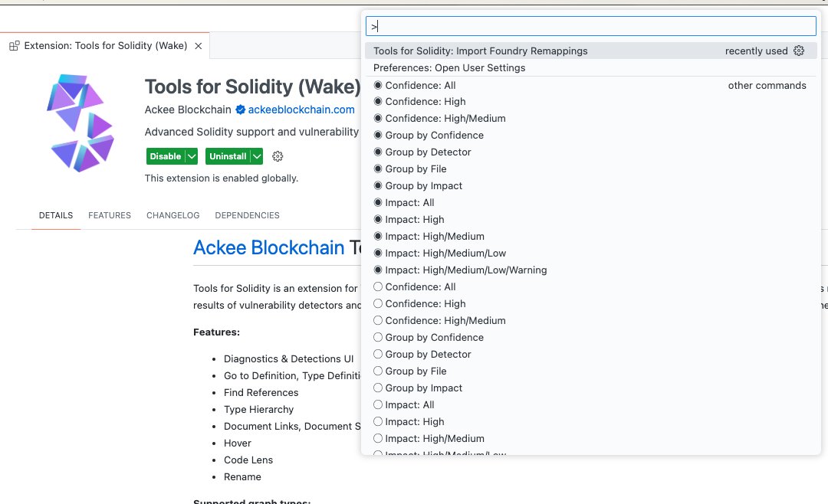Switch to the DETAILS tab

coord(56,215)
